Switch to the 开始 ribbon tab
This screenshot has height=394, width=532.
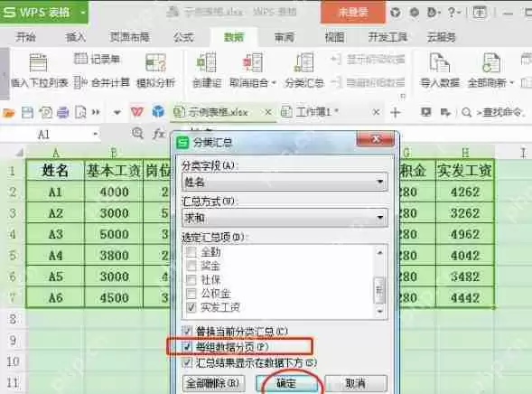point(25,37)
